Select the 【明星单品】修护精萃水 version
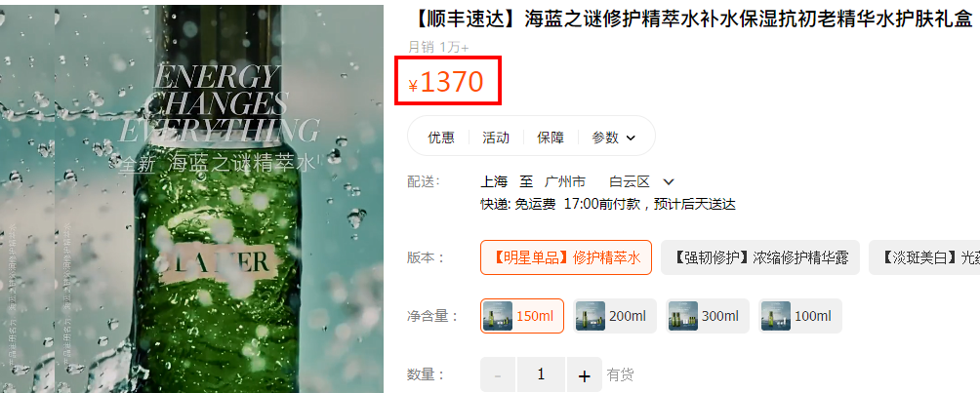 click(565, 257)
